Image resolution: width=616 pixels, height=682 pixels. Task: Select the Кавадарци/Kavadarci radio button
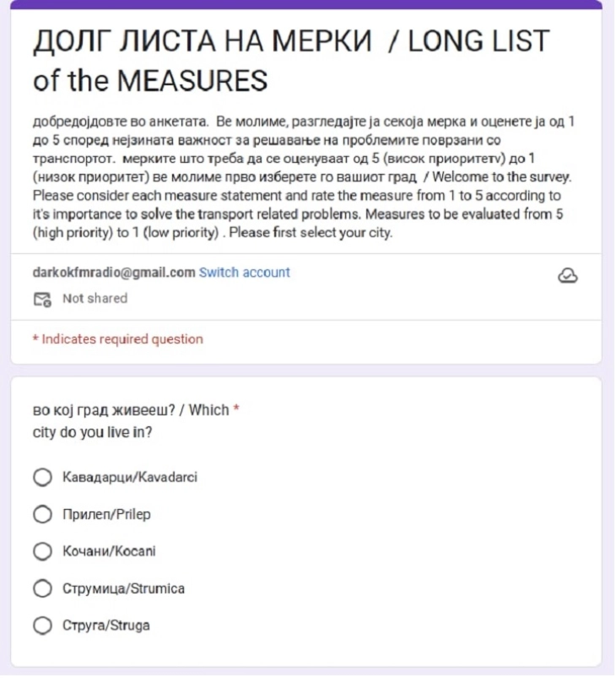click(42, 478)
